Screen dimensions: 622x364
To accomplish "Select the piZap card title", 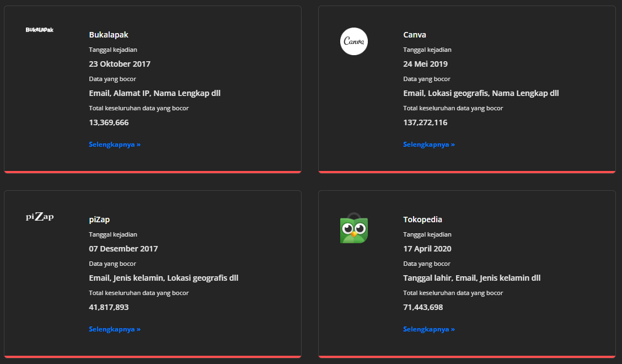I will pos(99,220).
